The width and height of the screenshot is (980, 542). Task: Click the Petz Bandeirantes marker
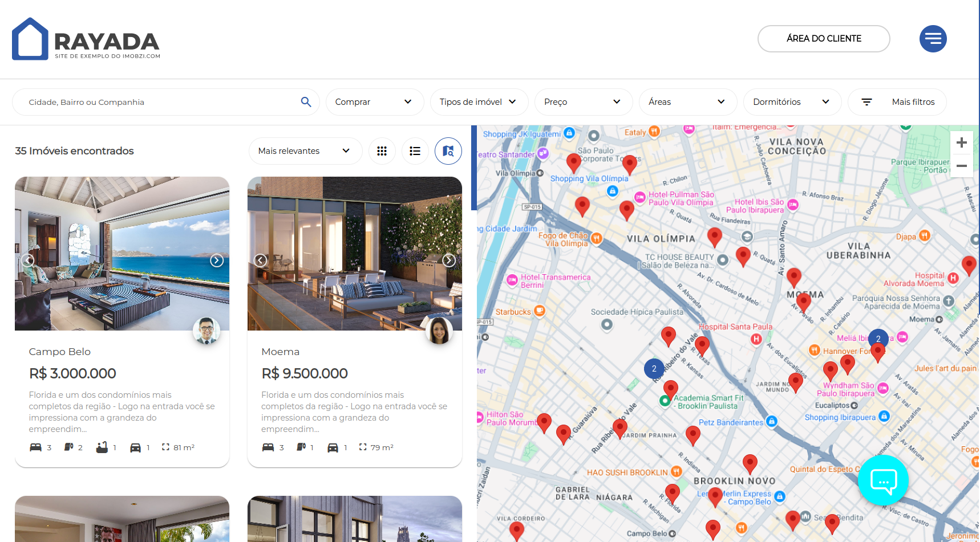tap(771, 421)
